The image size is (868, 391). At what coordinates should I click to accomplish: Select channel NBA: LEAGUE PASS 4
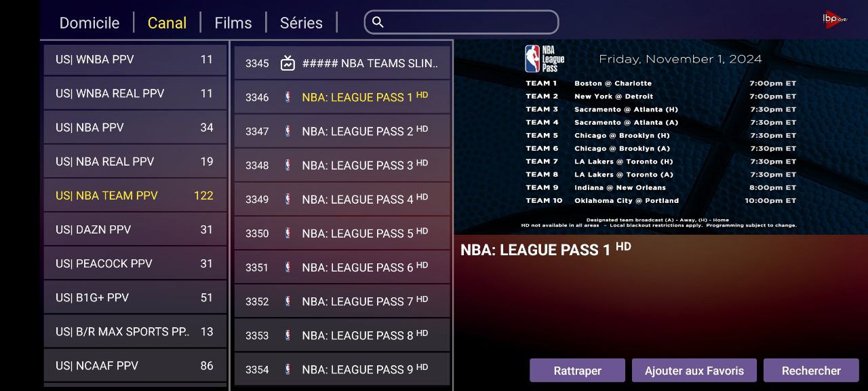[x=342, y=199]
